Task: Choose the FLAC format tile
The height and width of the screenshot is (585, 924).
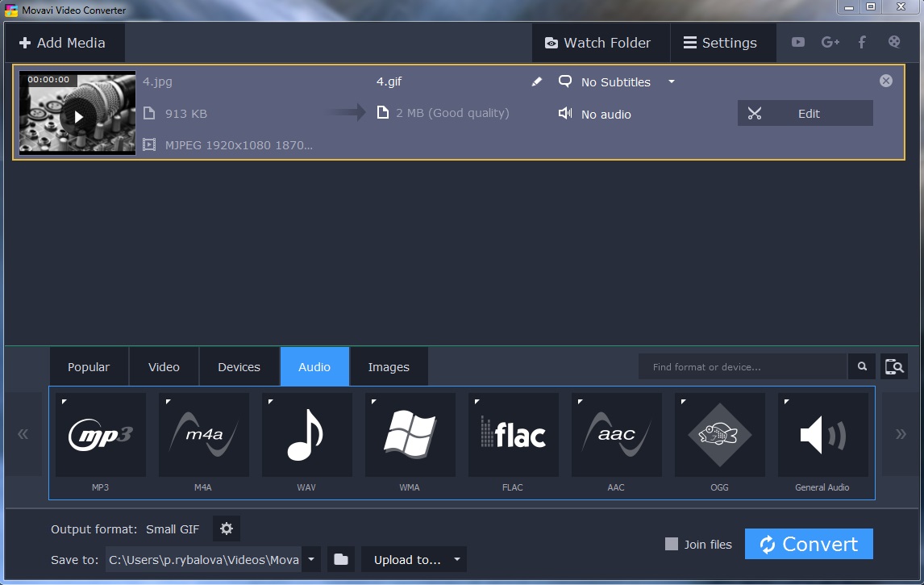Action: [x=513, y=436]
